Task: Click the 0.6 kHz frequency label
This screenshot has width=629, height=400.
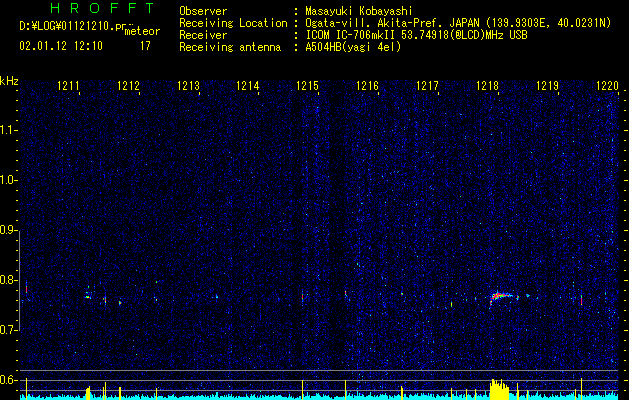Action: tap(8, 380)
